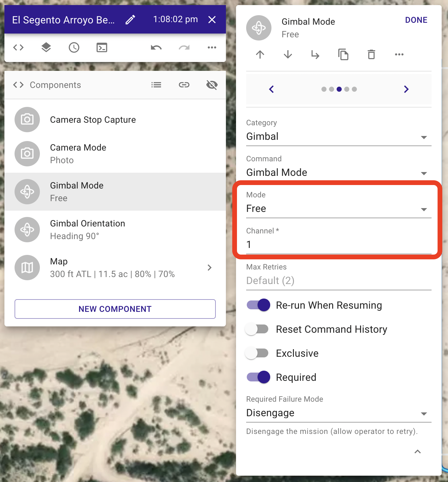Click the indent sub-component arrow icon

click(315, 54)
